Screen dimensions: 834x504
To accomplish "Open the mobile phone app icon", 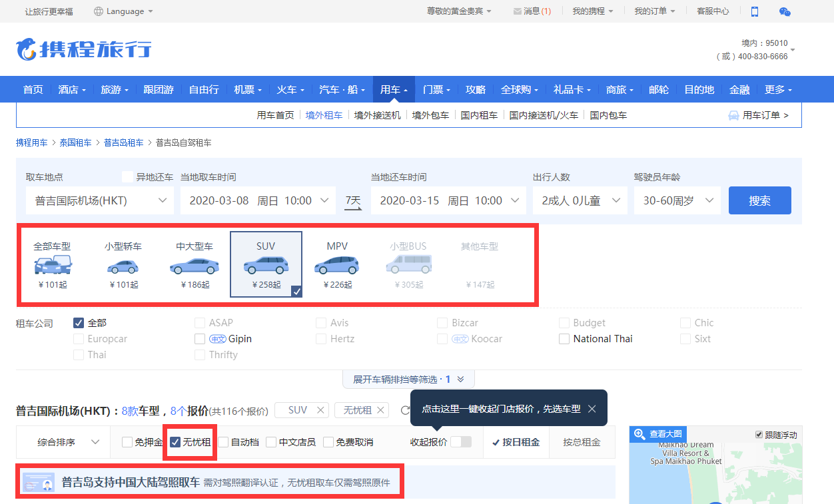I will tap(755, 11).
